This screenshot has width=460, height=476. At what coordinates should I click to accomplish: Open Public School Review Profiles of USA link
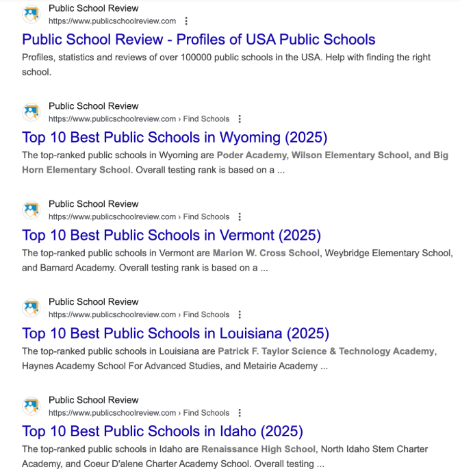[x=199, y=40]
